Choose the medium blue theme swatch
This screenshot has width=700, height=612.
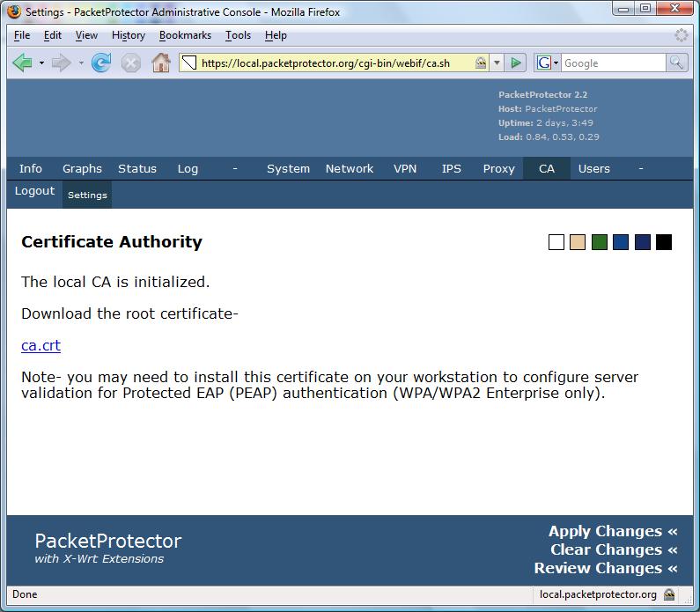(621, 242)
